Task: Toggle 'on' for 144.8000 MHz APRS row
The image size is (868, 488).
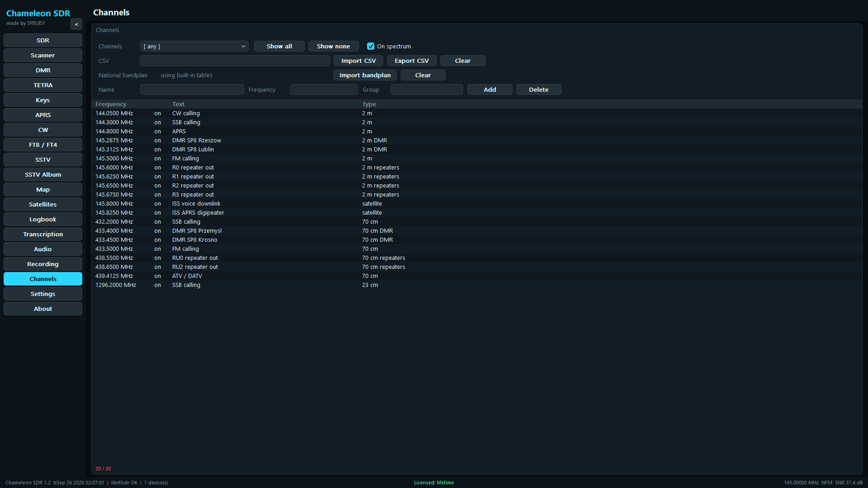Action: pyautogui.click(x=157, y=131)
